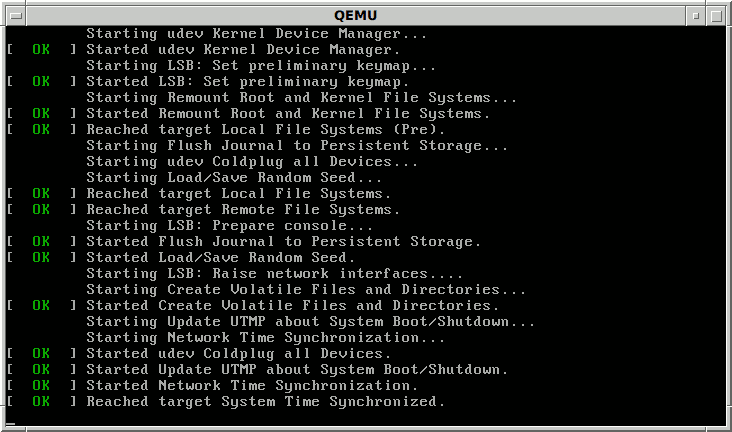Click 'Reached target Remote File Systems' text
Viewport: 732px width, 432px height.
click(x=243, y=209)
